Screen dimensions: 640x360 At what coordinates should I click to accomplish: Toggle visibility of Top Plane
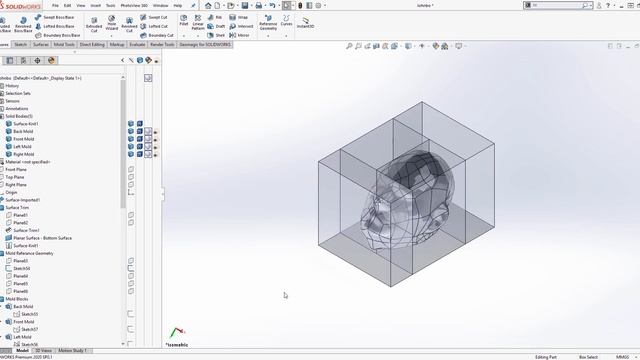click(x=131, y=177)
